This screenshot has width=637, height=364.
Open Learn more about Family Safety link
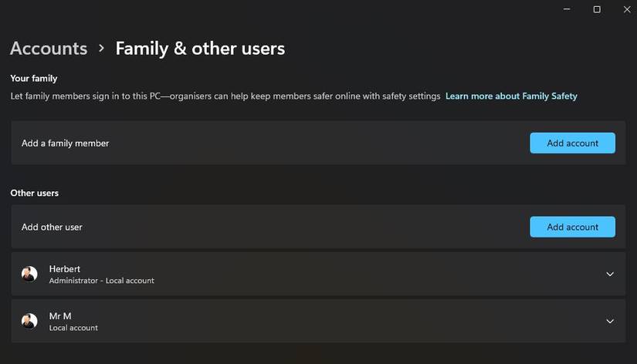511,96
